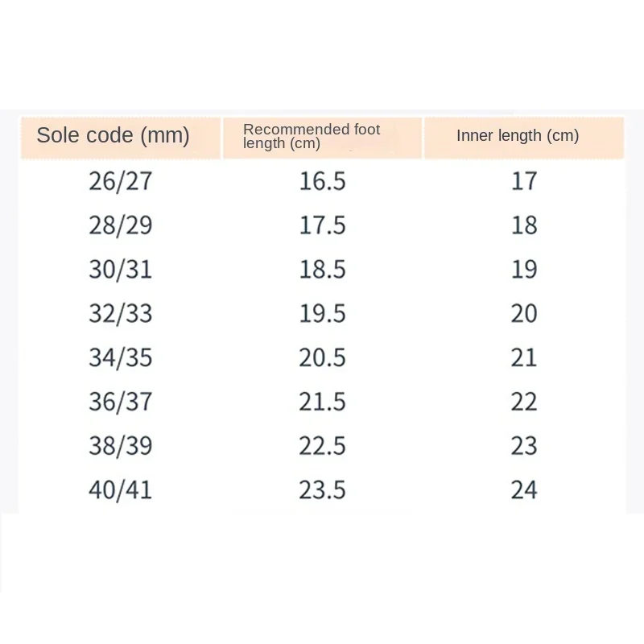Select the 34/35 sole code cell
The width and height of the screenshot is (644, 644).
(120, 357)
